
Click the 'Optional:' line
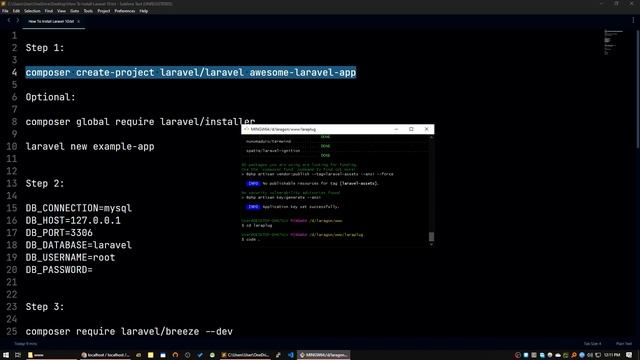51,97
